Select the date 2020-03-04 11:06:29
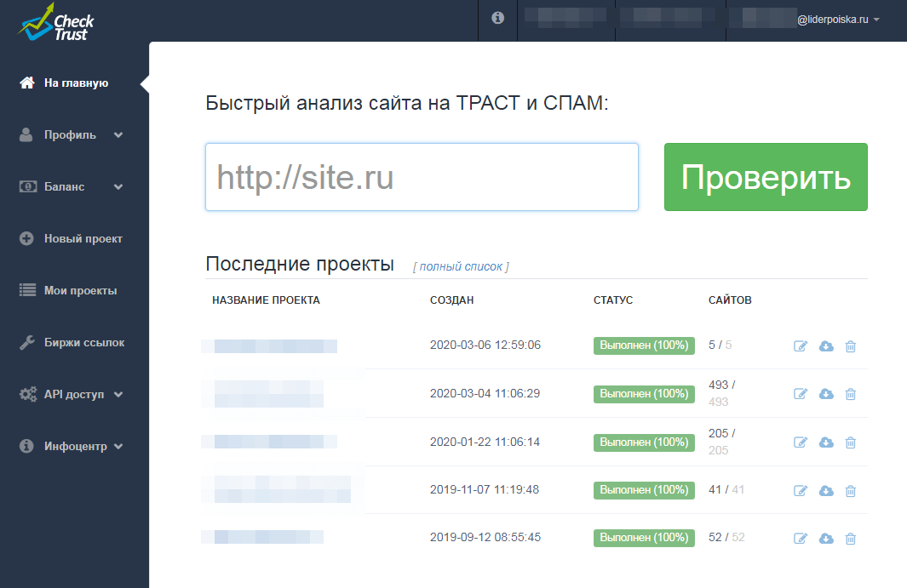This screenshot has width=907, height=588. tap(485, 394)
